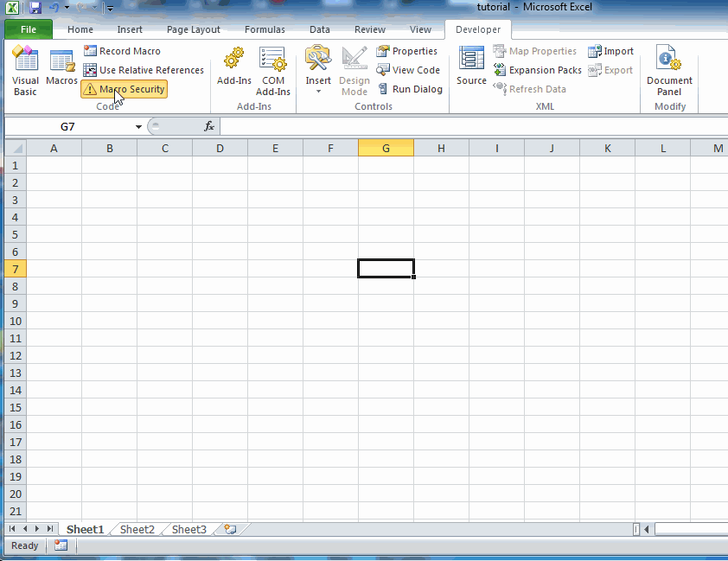Open the Undo history dropdown arrow
Viewport: 728px width, 561px height.
67,8
